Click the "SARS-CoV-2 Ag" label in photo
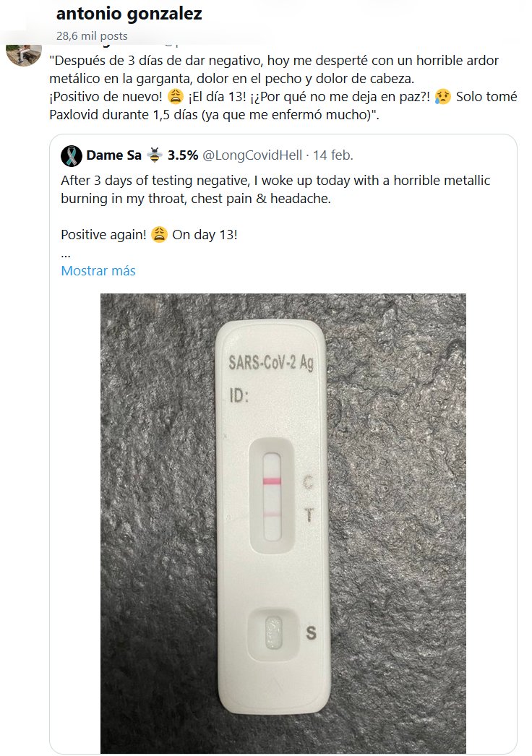 pos(270,364)
